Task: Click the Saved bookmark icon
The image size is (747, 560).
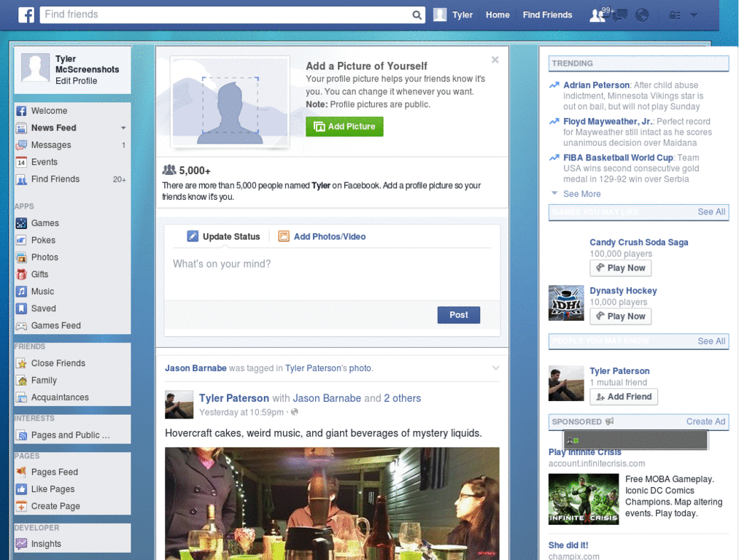Action: 21,308
